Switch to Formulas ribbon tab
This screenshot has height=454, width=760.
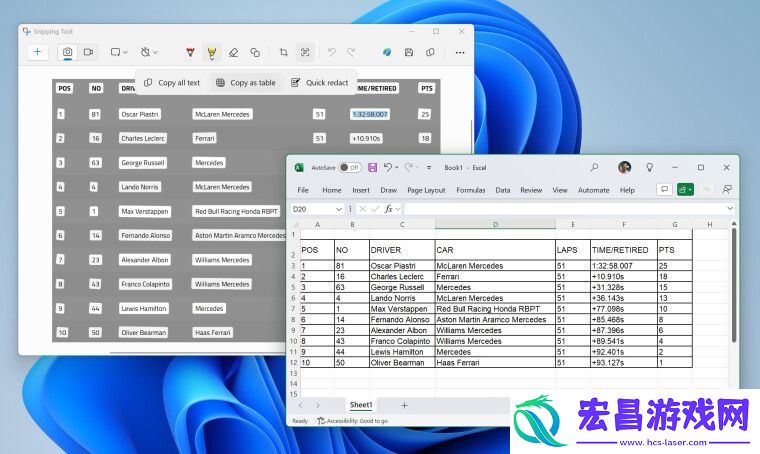pos(471,190)
